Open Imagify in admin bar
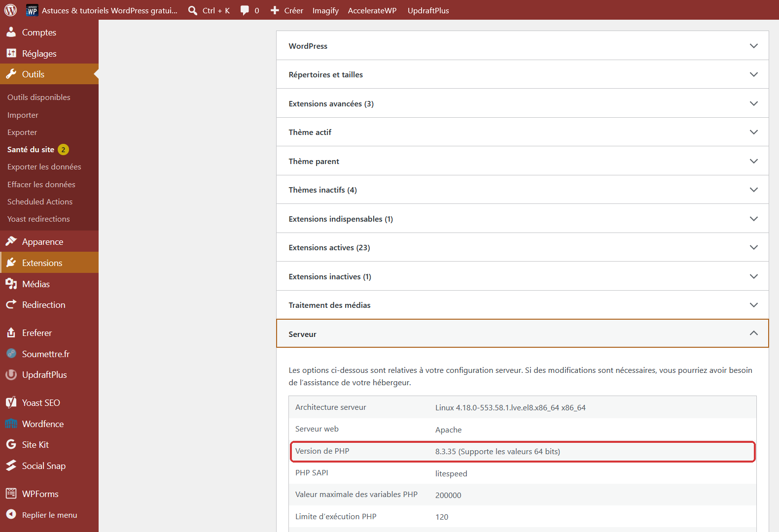Screen dimensions: 779x532 325,10
